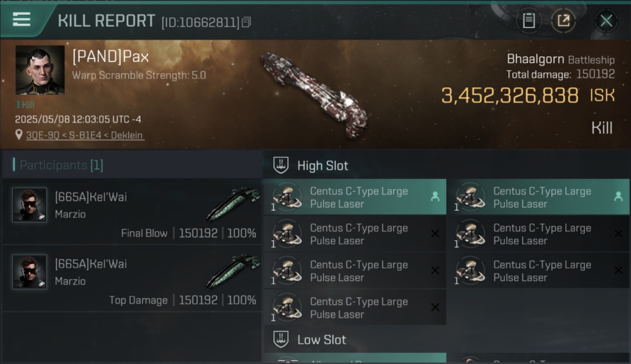Open the Final Blow Kel'Wai portrait
Screen dimensions: 631x364
30,205
